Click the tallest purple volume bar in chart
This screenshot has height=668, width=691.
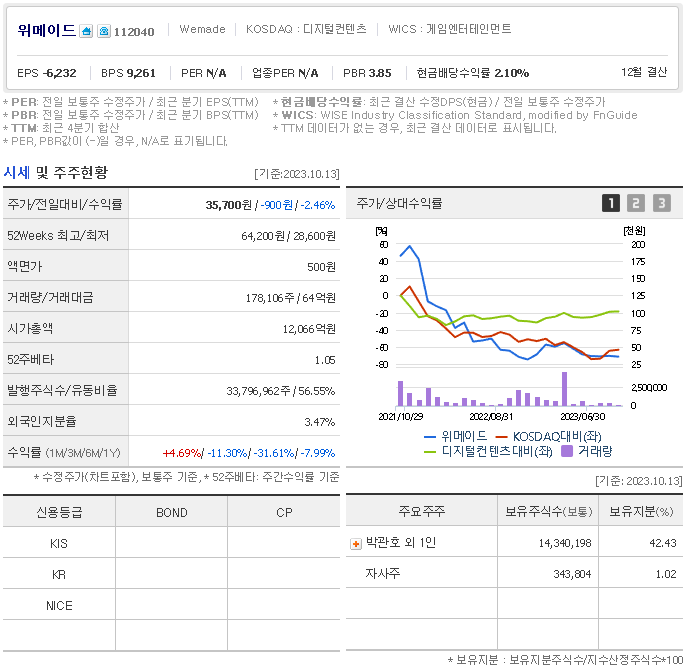[564, 389]
